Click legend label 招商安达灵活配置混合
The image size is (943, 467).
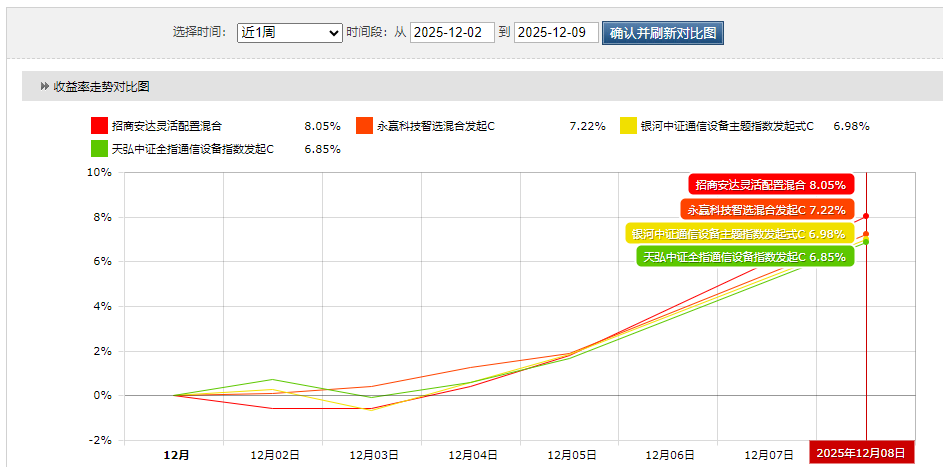[x=167, y=126]
